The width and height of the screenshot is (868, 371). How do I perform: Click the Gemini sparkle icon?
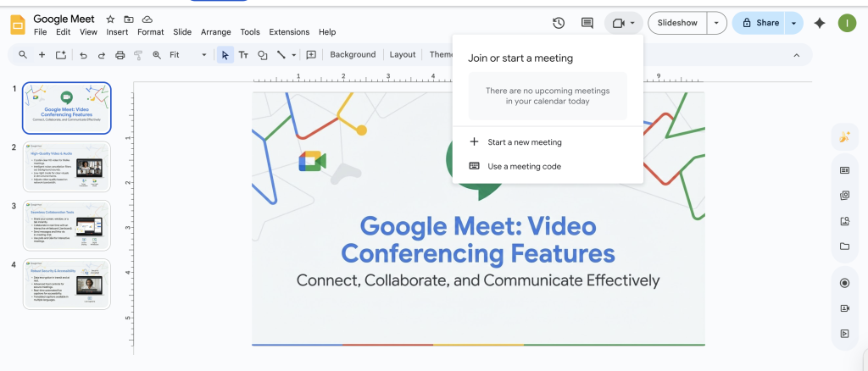click(x=819, y=23)
